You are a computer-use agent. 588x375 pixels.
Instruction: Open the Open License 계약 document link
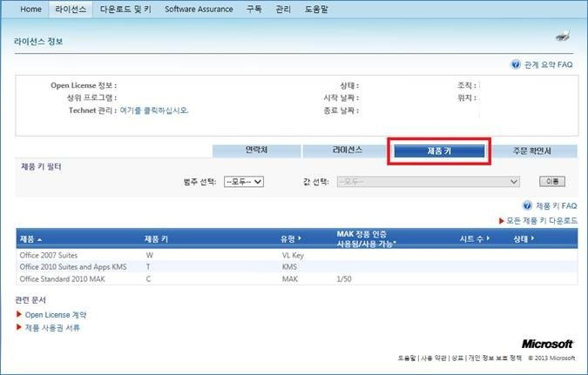tap(56, 315)
